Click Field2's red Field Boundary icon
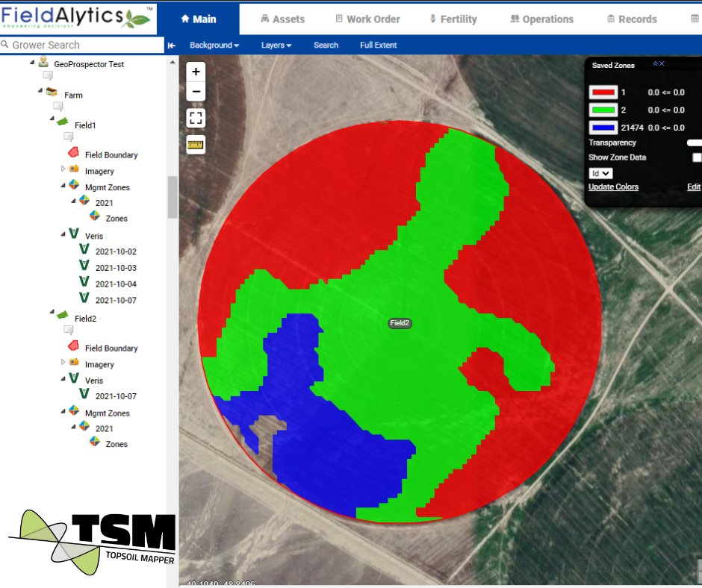The image size is (702, 588). pos(73,346)
